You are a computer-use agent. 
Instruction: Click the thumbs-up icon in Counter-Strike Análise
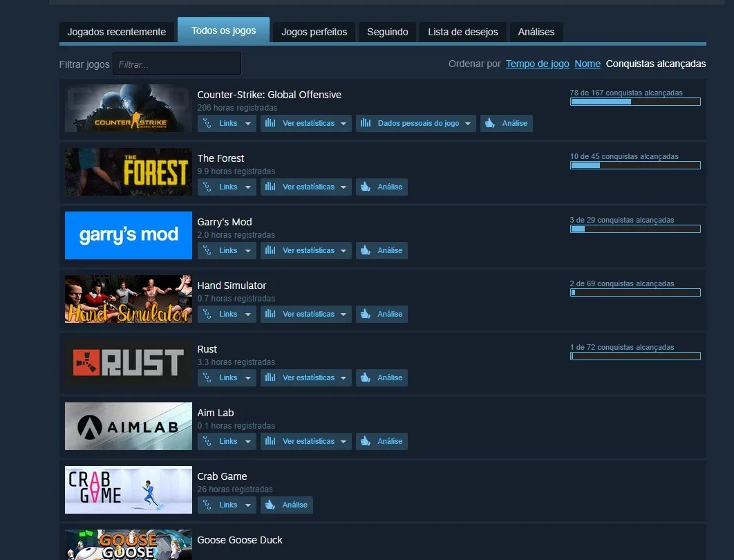click(x=489, y=123)
